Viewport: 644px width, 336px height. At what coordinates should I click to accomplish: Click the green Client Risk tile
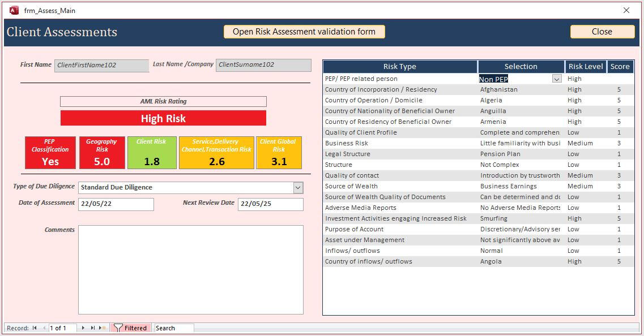(x=151, y=153)
